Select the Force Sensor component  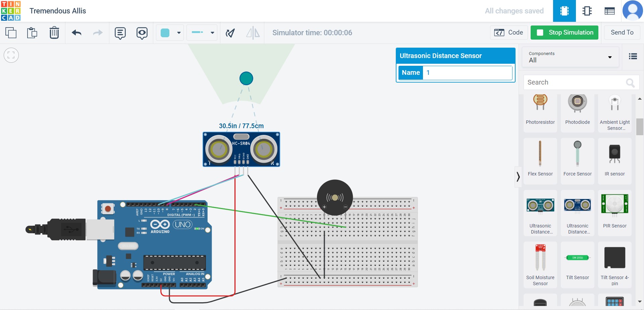click(577, 161)
